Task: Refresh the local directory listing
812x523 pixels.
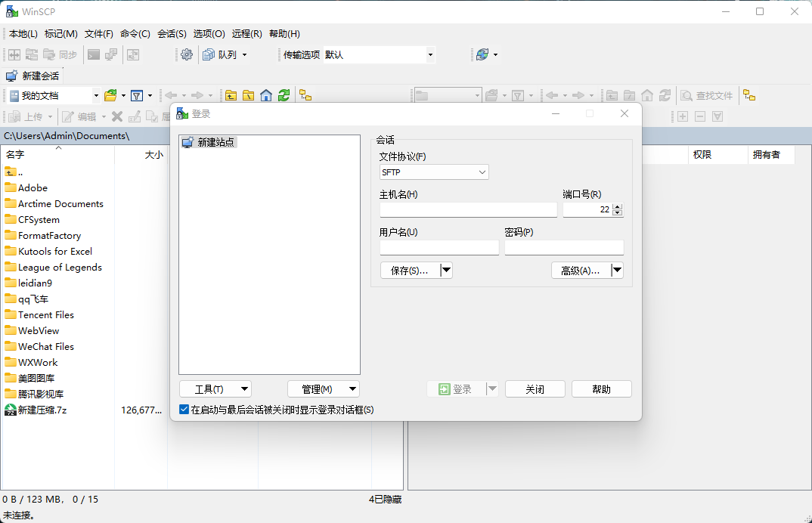Action: [x=284, y=95]
